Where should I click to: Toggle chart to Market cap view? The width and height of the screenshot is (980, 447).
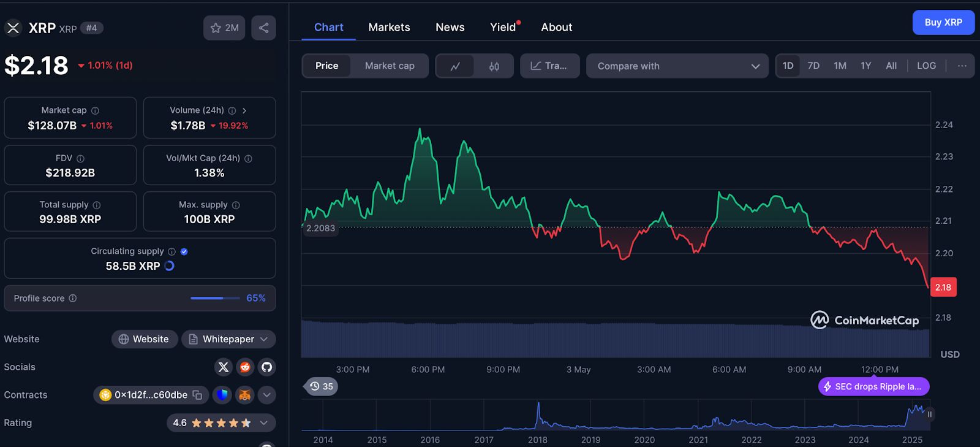coord(390,66)
